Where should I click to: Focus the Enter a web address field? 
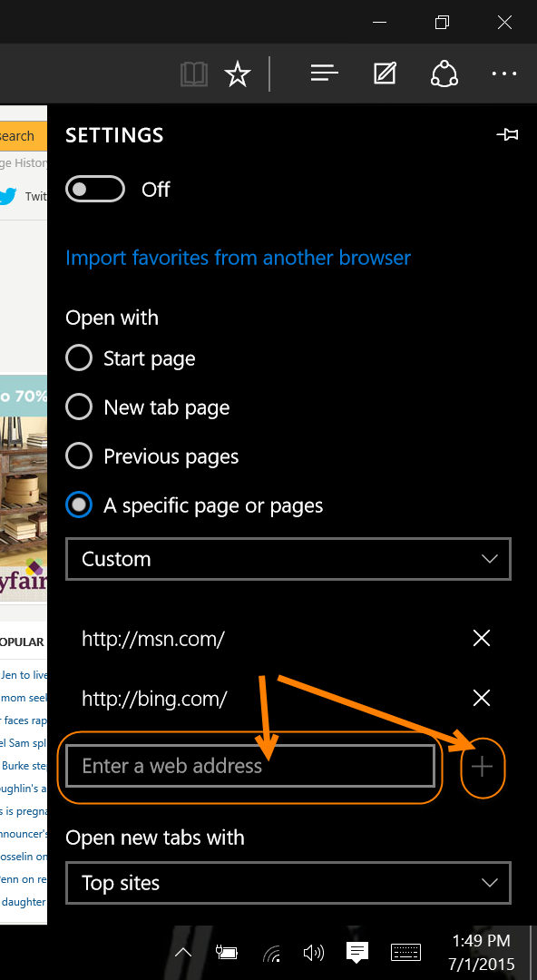pyautogui.click(x=250, y=766)
